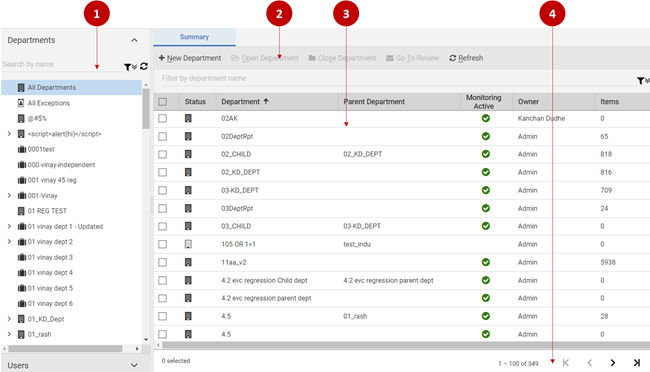
Task: Click Close Department button
Action: click(342, 58)
